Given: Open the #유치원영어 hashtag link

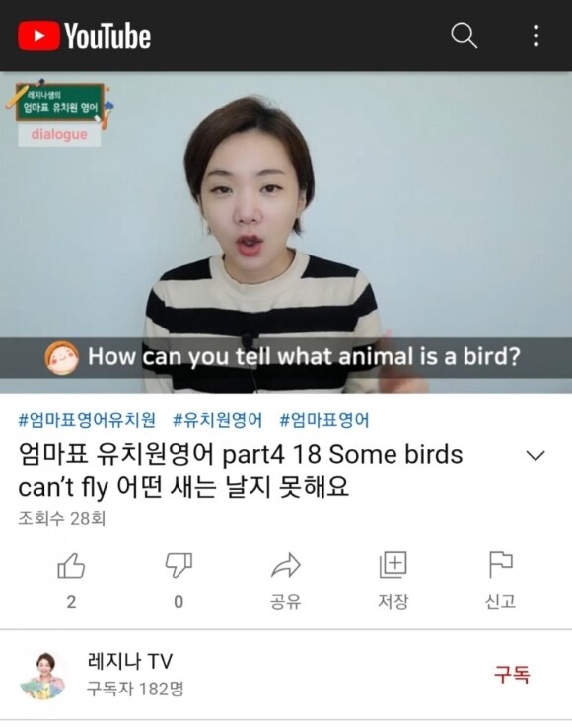Looking at the screenshot, I should coord(217,420).
